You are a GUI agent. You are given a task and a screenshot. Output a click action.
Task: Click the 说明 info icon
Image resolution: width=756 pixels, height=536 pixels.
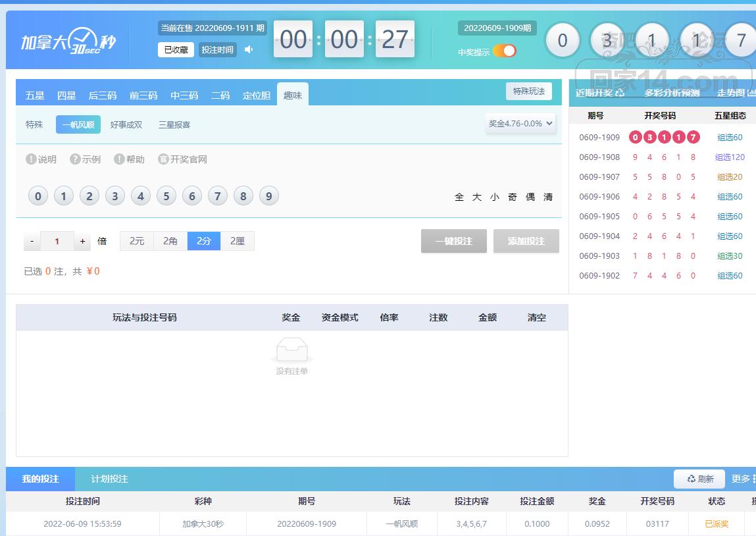pos(31,159)
